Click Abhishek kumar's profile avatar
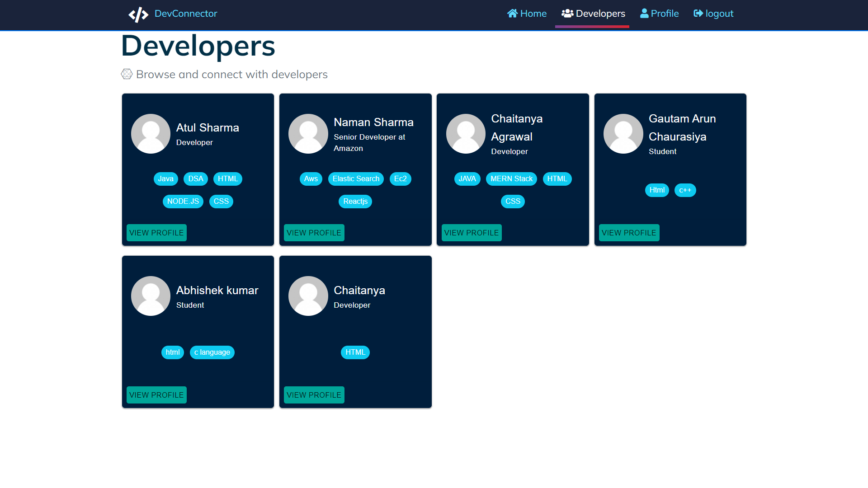 coord(151,296)
